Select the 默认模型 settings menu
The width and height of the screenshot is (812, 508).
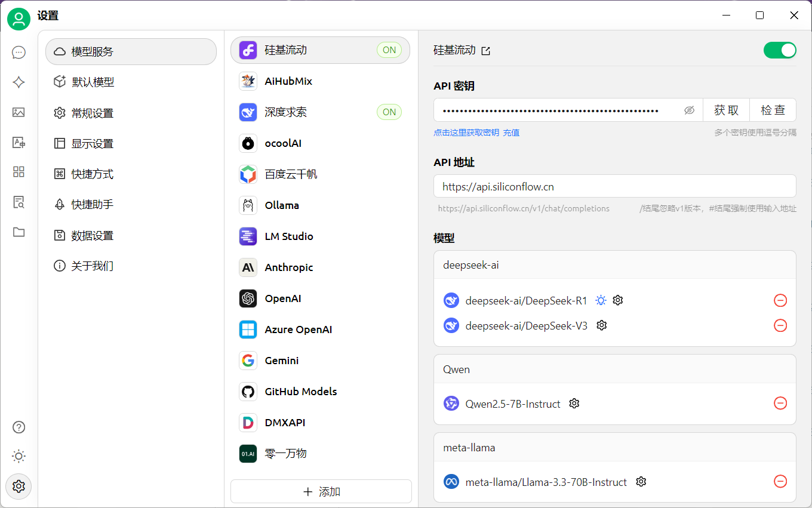click(x=131, y=82)
